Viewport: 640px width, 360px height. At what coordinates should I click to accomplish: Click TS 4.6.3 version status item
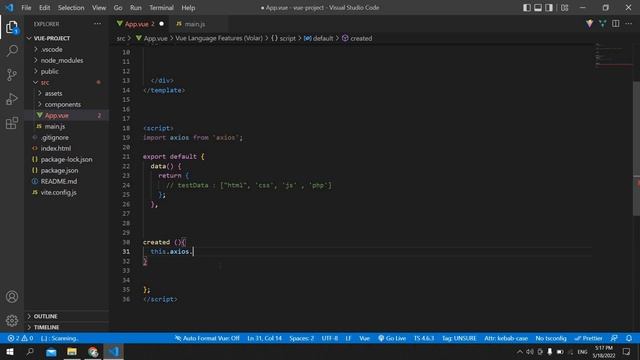424,338
